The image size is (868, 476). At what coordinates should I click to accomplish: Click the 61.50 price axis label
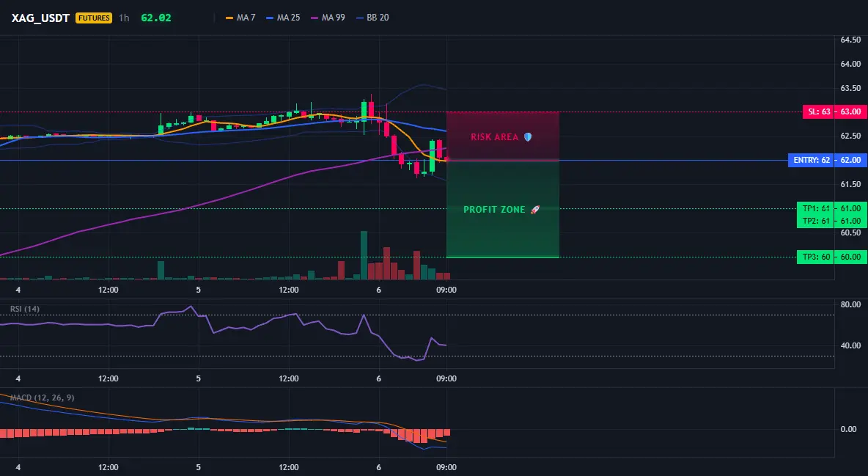click(x=850, y=185)
